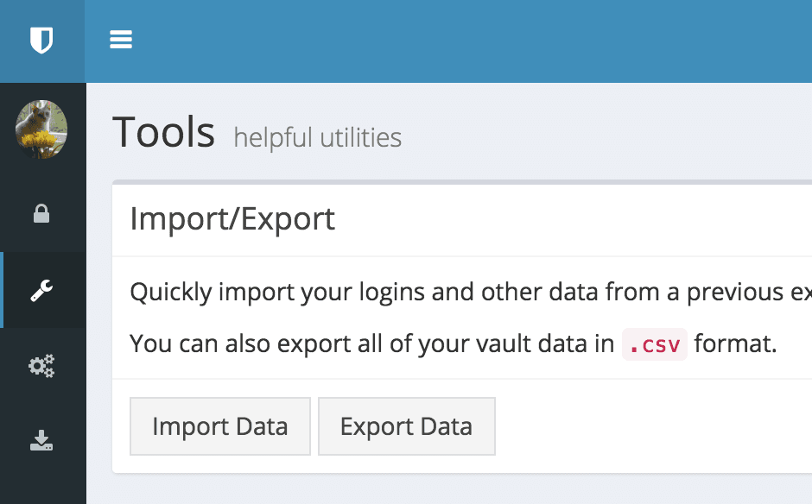Click the "helpful utilities" subtitle text

[x=317, y=137]
